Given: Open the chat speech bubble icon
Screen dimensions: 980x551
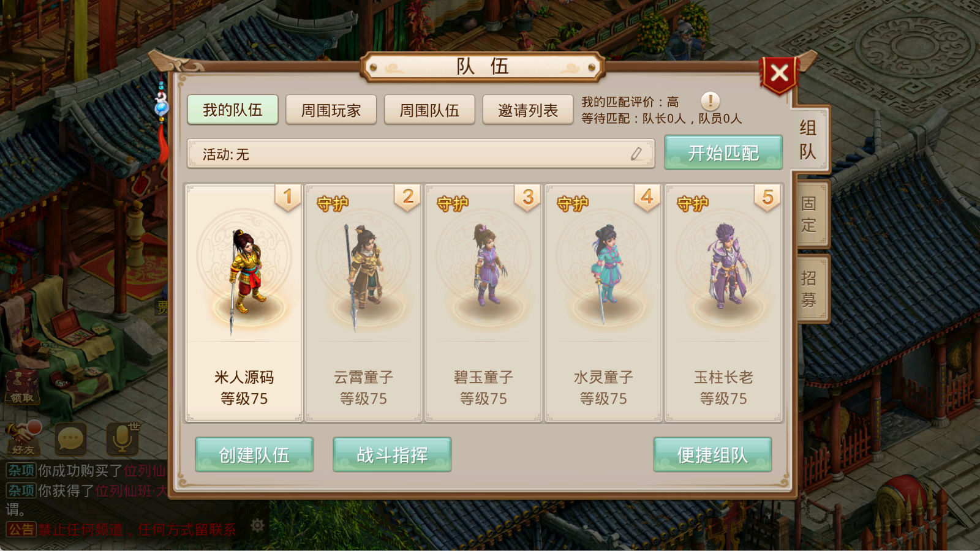Looking at the screenshot, I should point(70,438).
